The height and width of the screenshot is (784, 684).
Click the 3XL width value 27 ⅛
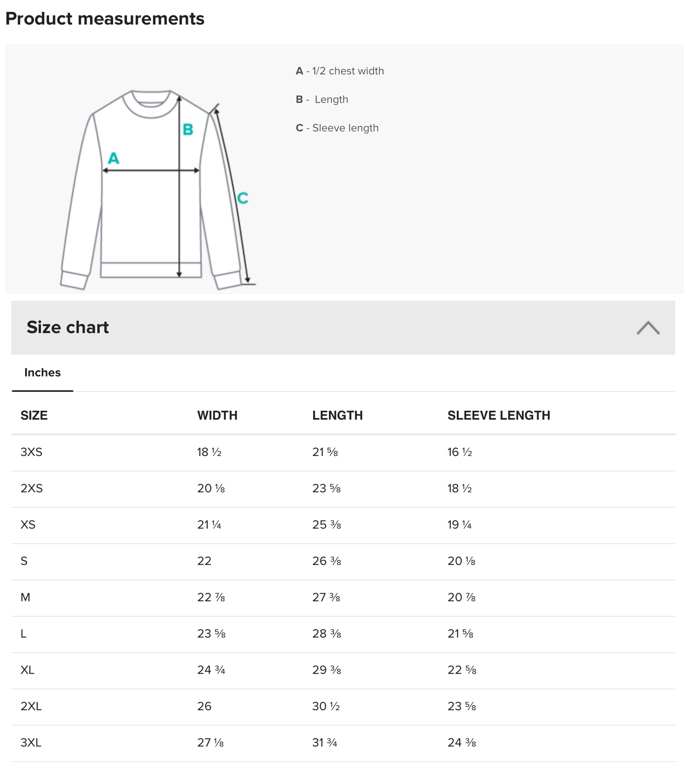[x=210, y=742]
